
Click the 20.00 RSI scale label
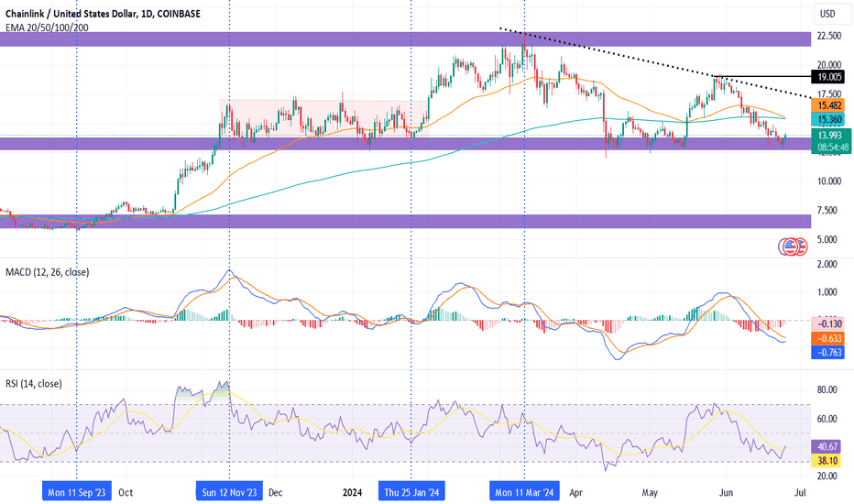tap(827, 476)
